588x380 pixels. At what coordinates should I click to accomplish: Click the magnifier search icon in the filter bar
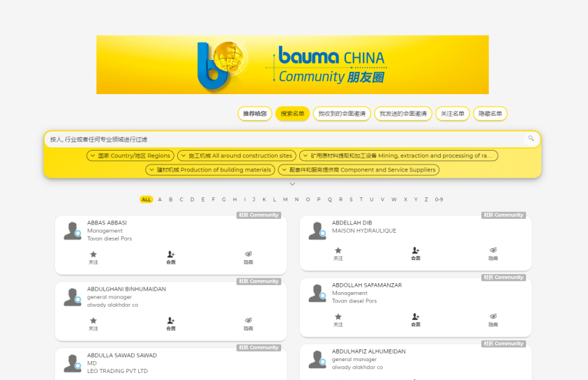click(x=531, y=139)
